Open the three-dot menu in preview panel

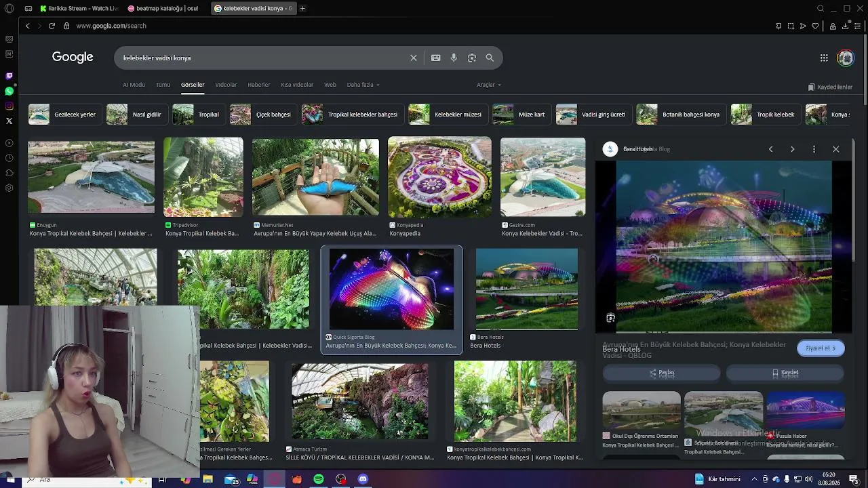point(814,149)
